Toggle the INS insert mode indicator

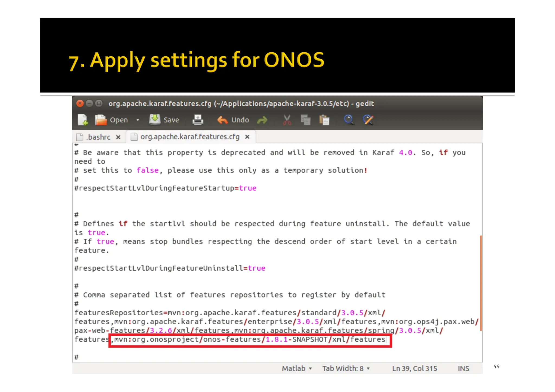click(x=463, y=368)
